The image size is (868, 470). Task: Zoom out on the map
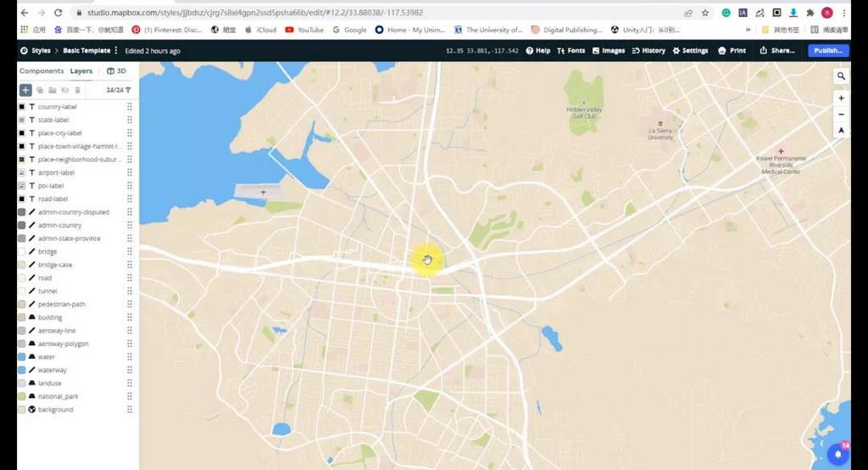[841, 115]
